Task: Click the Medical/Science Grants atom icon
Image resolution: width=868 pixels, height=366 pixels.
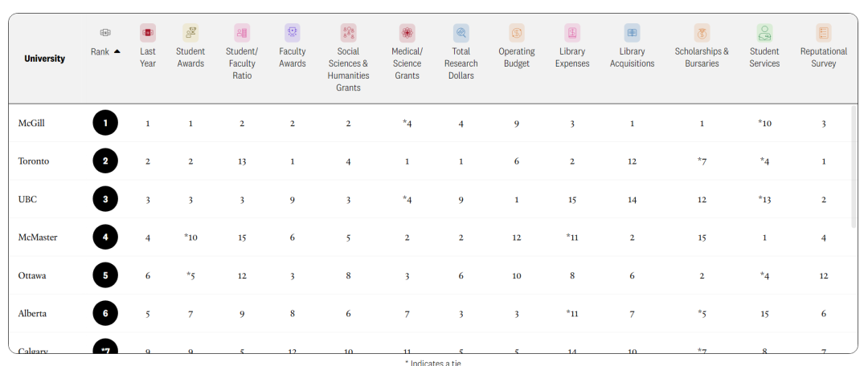Action: pyautogui.click(x=407, y=33)
